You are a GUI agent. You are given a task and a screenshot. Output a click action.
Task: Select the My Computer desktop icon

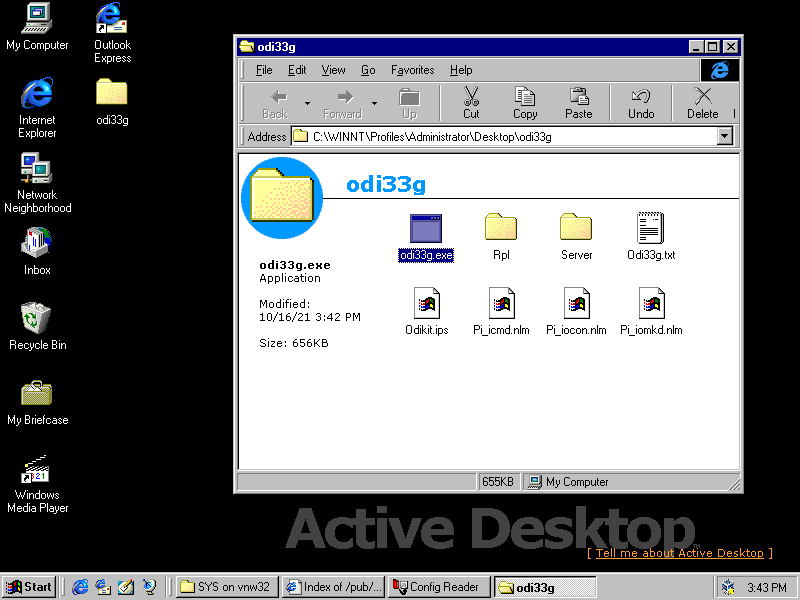click(x=37, y=27)
